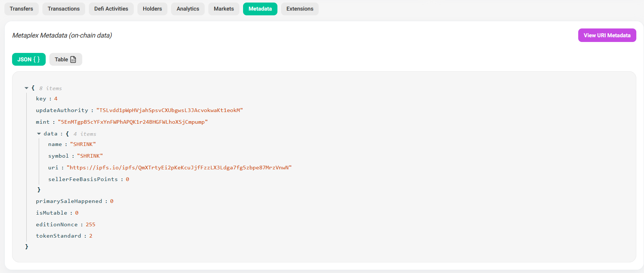
Task: Switch to the Transactions tab
Action: [64, 9]
